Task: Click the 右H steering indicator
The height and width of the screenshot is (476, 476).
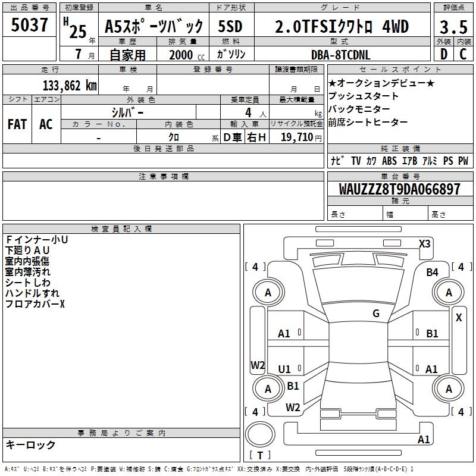Action: point(256,137)
